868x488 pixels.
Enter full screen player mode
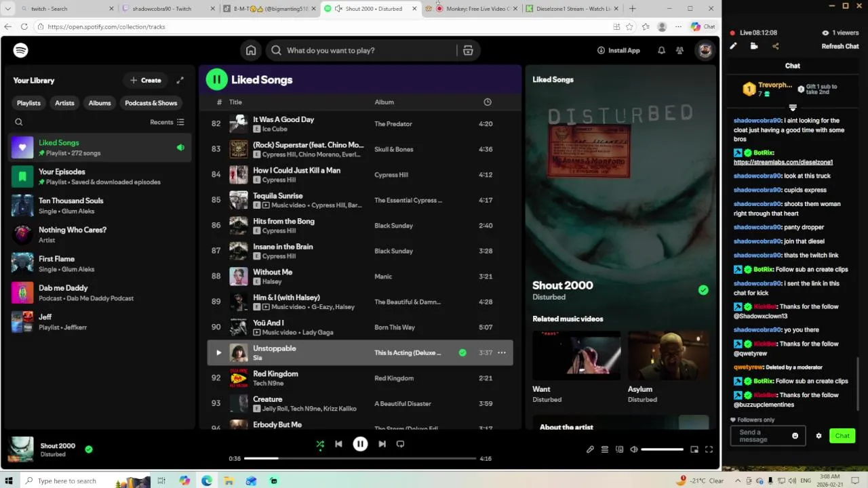pos(709,449)
